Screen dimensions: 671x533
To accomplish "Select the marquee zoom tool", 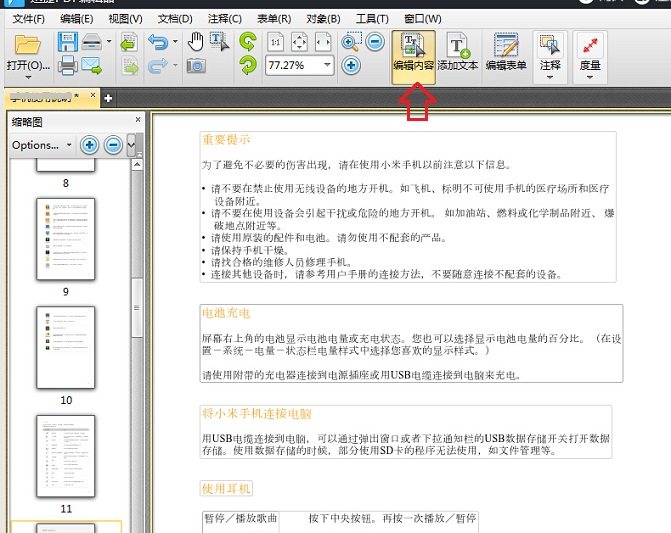I will [352, 41].
